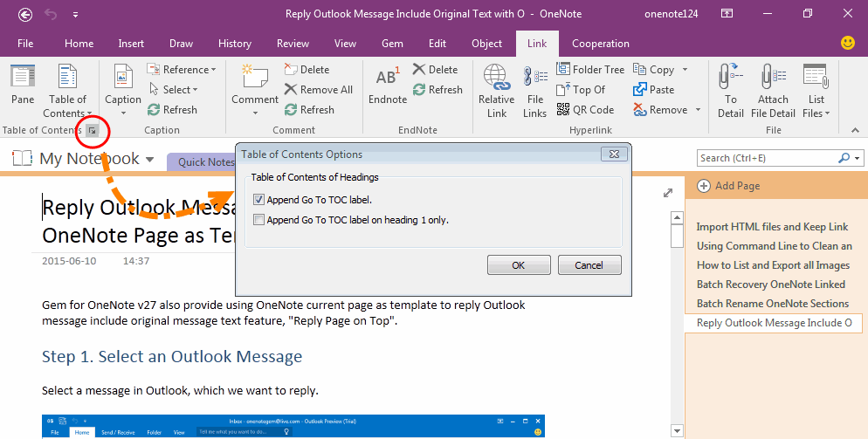
Task: Open the File tab
Action: point(25,43)
